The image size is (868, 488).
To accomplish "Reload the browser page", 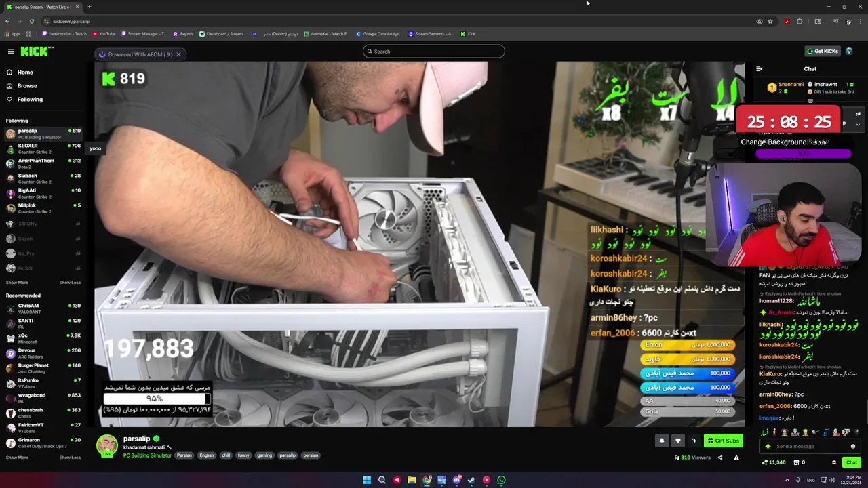I will (x=32, y=21).
